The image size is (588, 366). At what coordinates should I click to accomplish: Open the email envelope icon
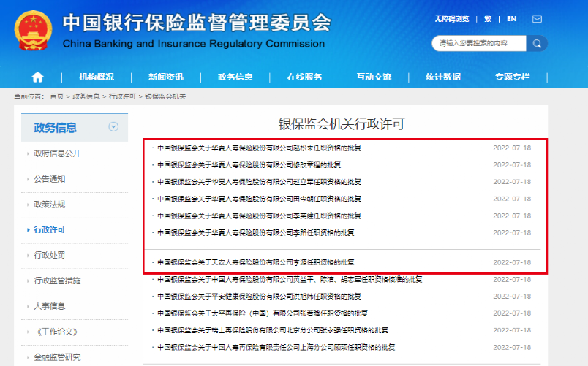coord(537,19)
